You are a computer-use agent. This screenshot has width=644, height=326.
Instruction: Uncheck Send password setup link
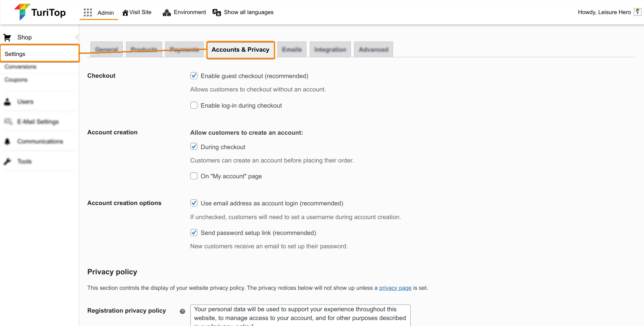click(x=194, y=232)
